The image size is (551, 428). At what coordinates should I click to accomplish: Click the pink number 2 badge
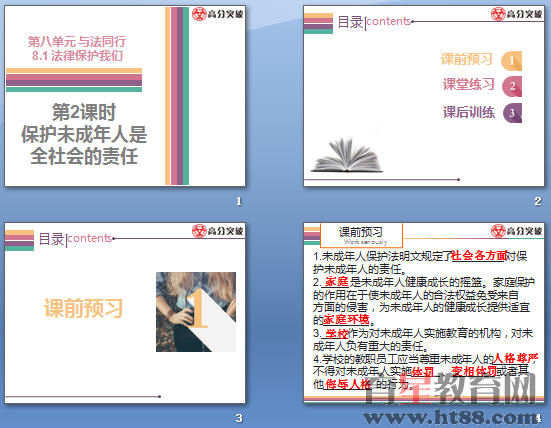(512, 86)
